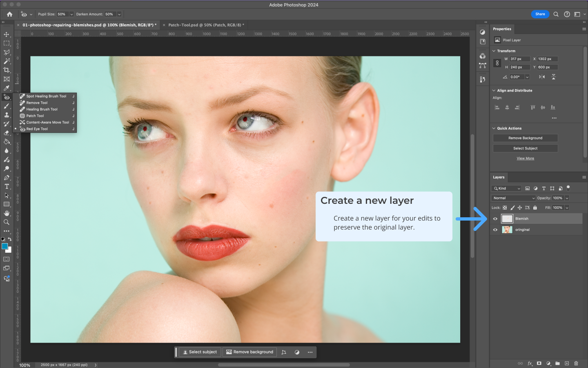The height and width of the screenshot is (368, 588).
Task: Collapse the Quick Actions section
Action: (x=494, y=128)
